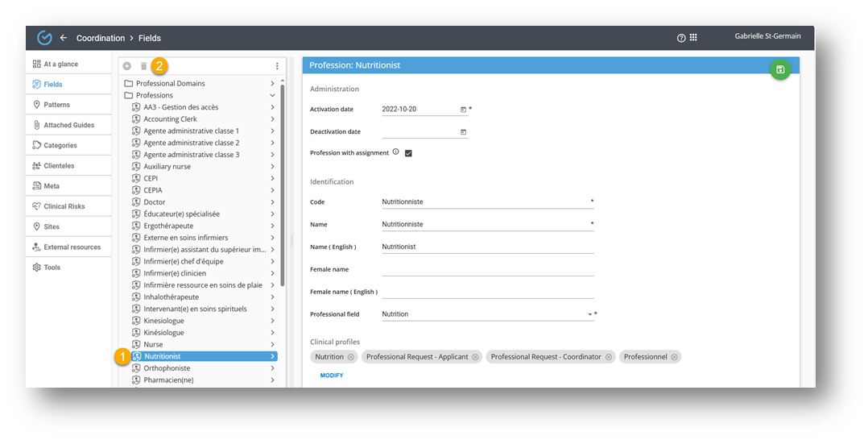The image size is (868, 440).
Task: Open the three-dot menu above tree
Action: coord(277,66)
